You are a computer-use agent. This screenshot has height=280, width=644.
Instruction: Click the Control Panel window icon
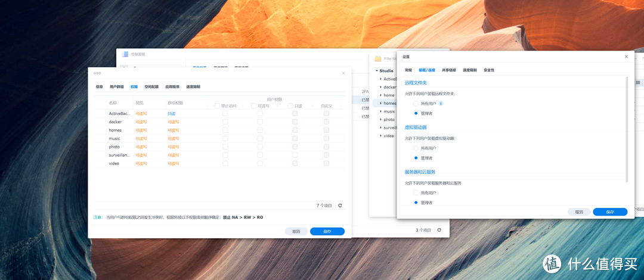[125, 54]
